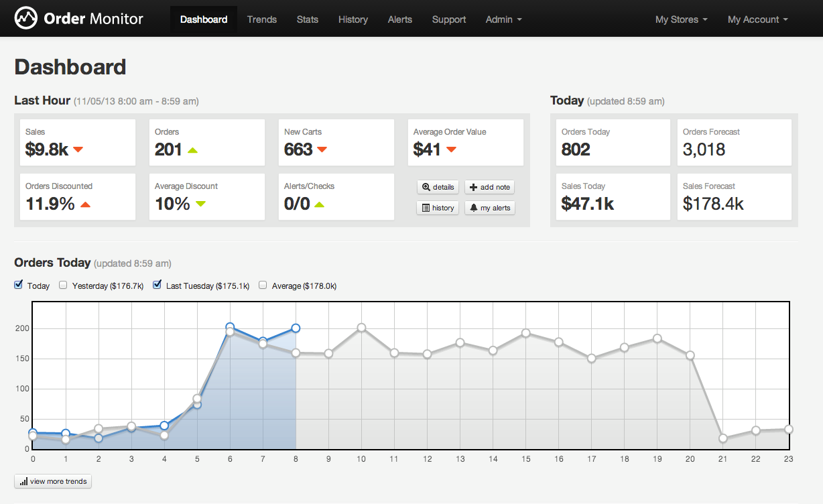Screen dimensions: 823x504
Task: Click the Sales Today $47.1k value
Action: [588, 204]
